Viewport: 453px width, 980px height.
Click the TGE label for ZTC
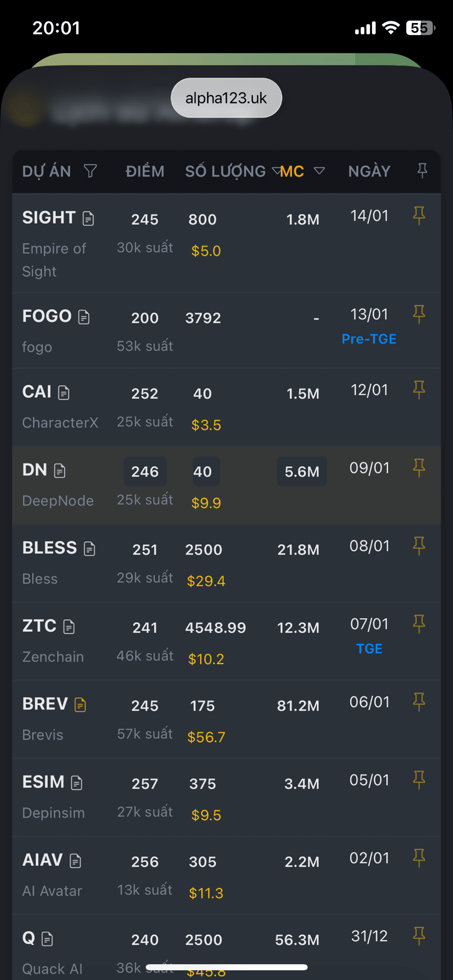click(x=369, y=649)
